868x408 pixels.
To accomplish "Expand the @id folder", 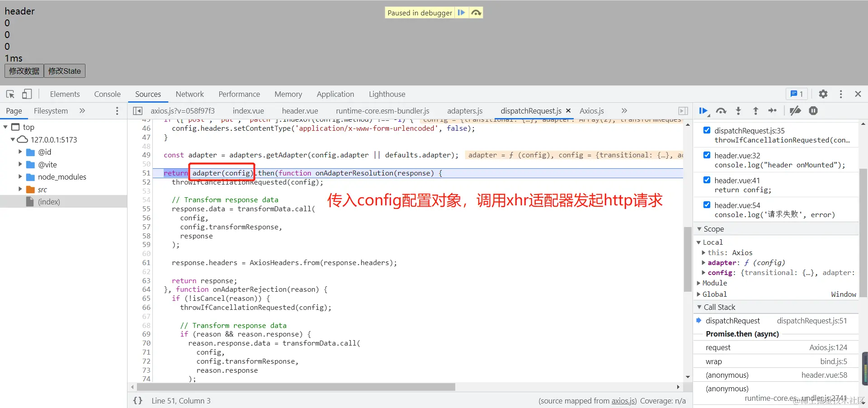I will tap(20, 152).
